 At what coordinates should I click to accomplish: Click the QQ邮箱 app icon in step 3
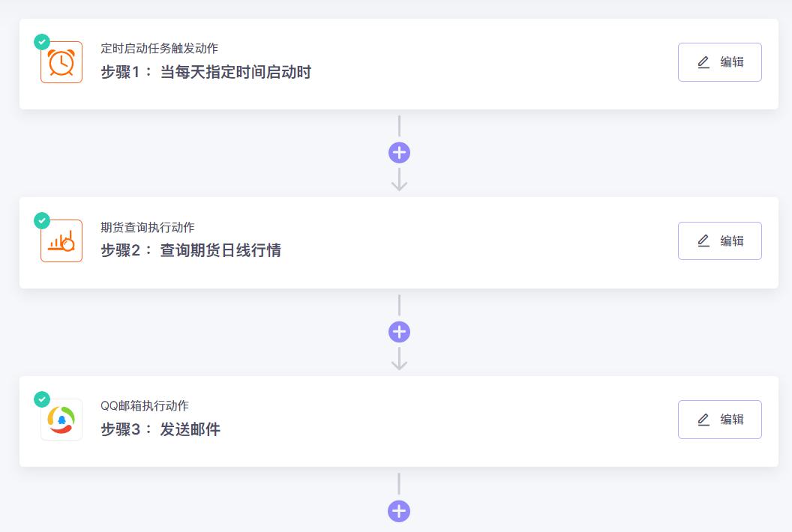tap(61, 419)
